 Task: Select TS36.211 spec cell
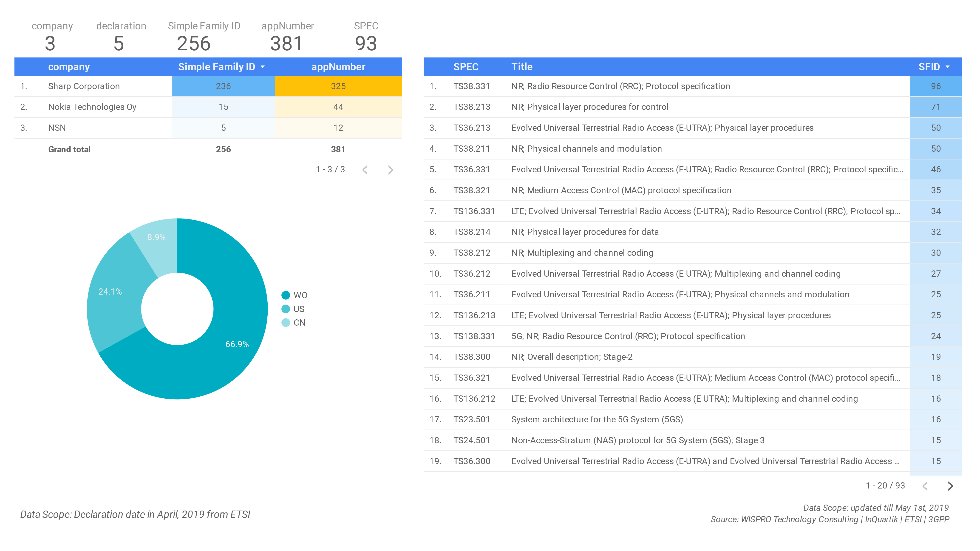(471, 295)
